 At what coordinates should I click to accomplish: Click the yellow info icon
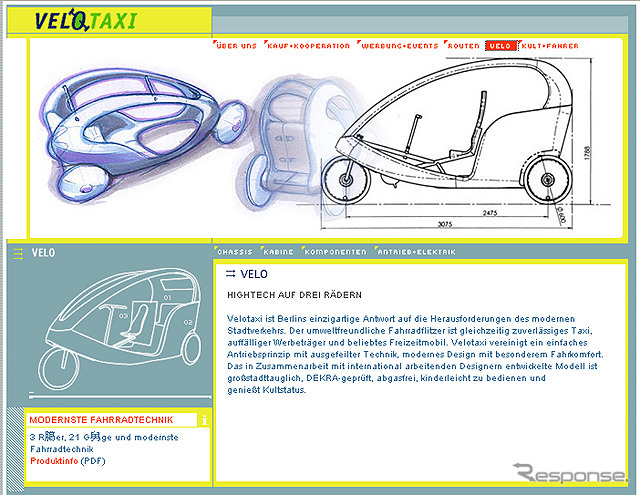tap(204, 420)
